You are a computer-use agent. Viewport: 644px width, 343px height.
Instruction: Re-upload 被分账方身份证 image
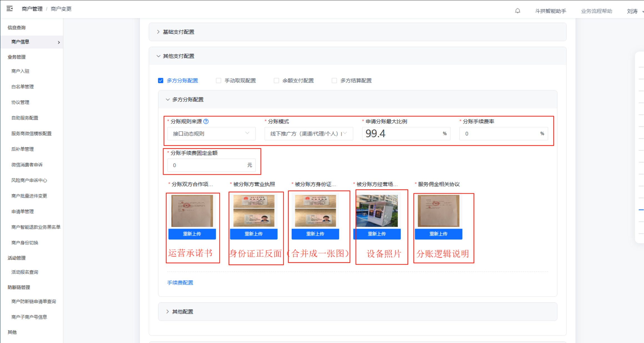click(x=315, y=234)
